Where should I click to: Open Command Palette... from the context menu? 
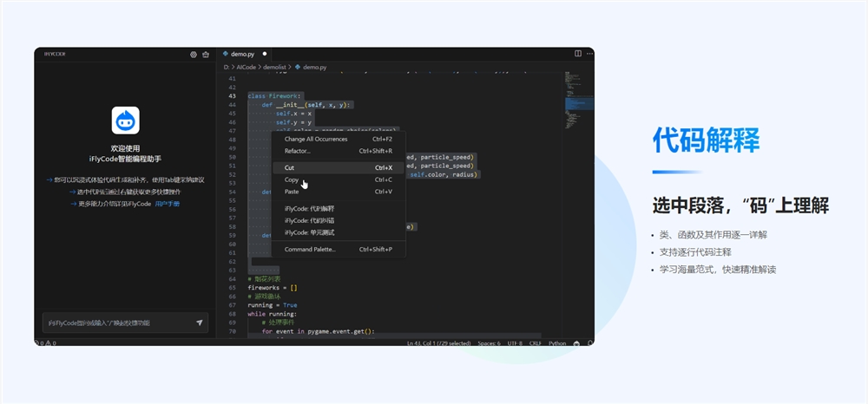339,250
